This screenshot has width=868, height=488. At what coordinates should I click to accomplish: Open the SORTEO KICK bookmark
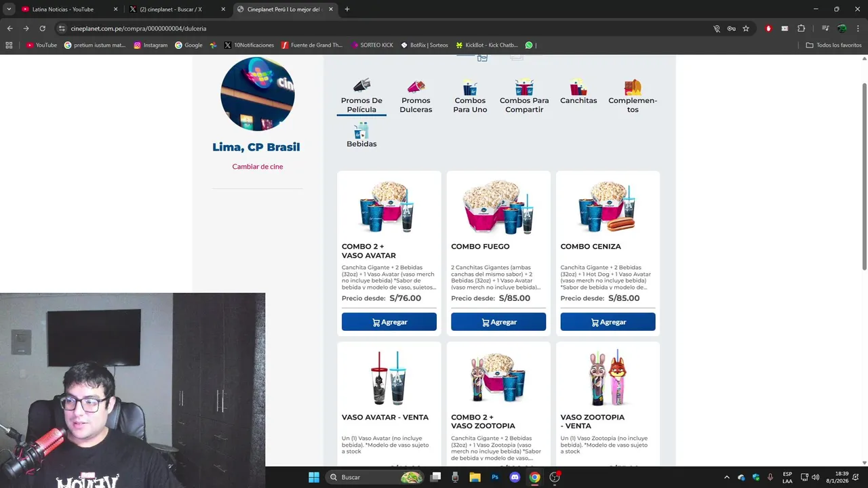point(372,45)
